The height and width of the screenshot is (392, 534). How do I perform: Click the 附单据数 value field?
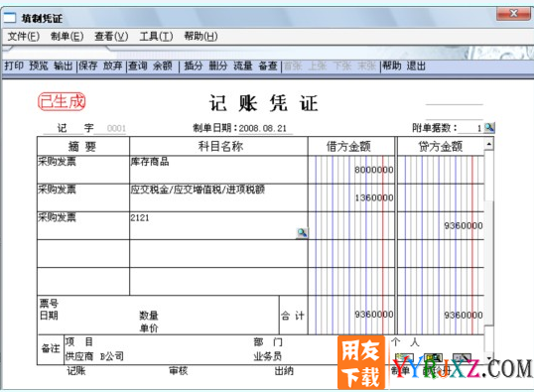point(471,128)
